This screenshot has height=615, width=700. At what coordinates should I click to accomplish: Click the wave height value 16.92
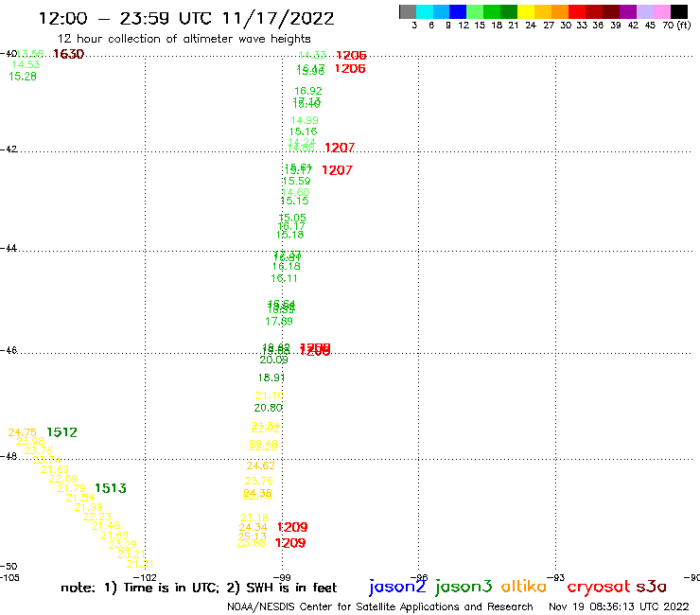pyautogui.click(x=308, y=91)
